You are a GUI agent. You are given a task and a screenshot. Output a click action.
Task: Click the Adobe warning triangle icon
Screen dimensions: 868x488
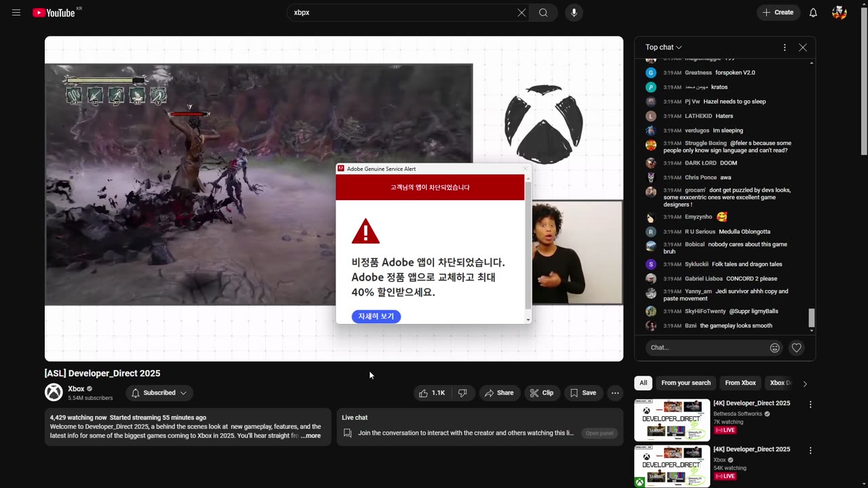pyautogui.click(x=366, y=231)
